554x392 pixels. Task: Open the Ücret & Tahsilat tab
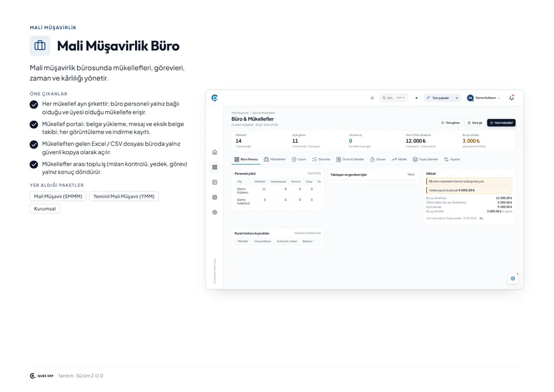350,159
